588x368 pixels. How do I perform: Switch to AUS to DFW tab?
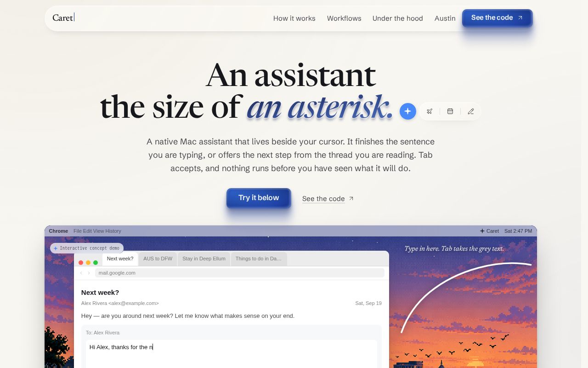(158, 259)
